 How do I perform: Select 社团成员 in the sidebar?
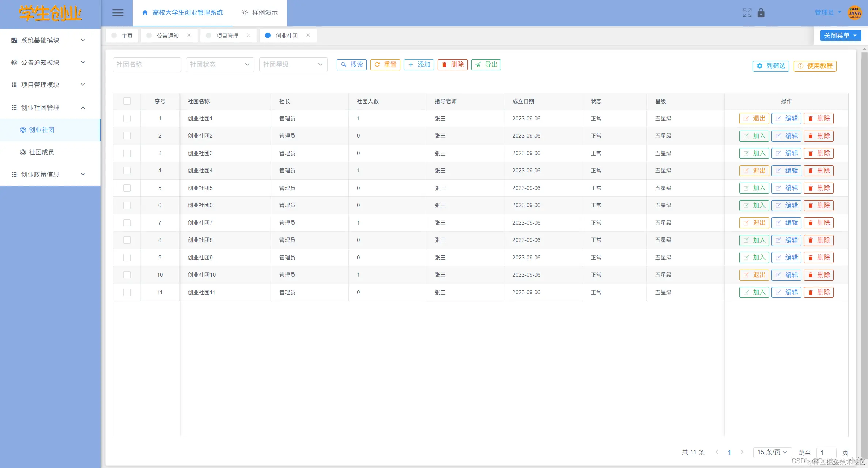coord(41,152)
